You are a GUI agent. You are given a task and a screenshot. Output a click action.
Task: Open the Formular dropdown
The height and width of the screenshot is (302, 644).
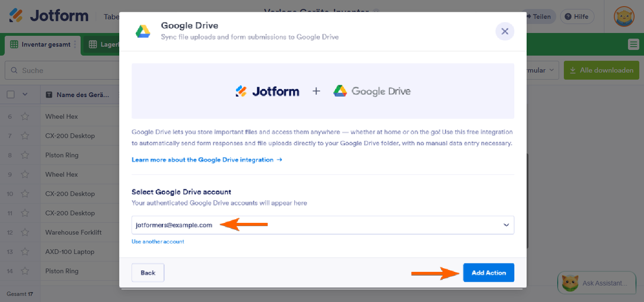point(543,70)
